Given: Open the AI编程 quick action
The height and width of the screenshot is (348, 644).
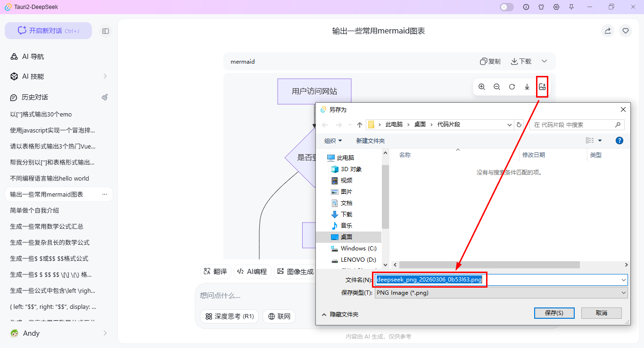Looking at the screenshot, I should click(253, 271).
